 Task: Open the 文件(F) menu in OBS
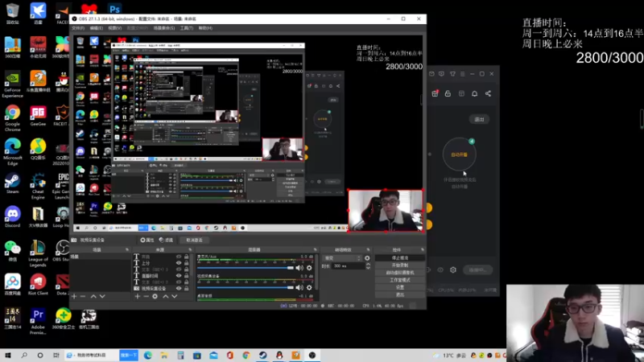pyautogui.click(x=78, y=28)
